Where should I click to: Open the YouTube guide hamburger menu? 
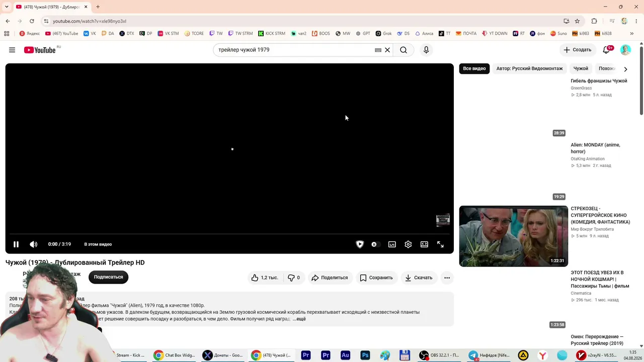[x=12, y=50]
